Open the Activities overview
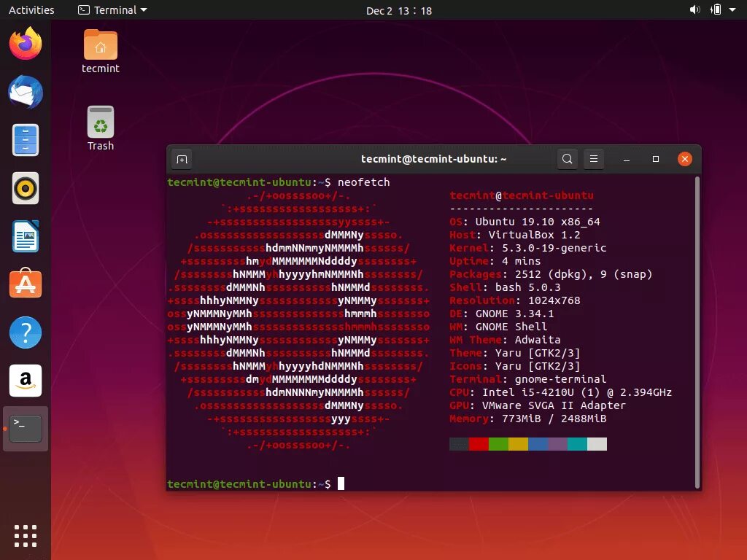This screenshot has width=747, height=560. click(x=31, y=10)
